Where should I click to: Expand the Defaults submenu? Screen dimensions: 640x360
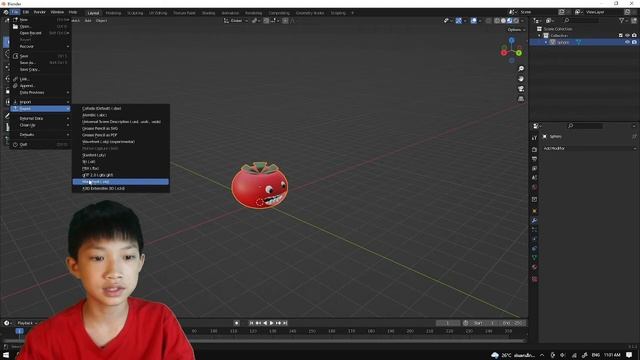pos(40,134)
